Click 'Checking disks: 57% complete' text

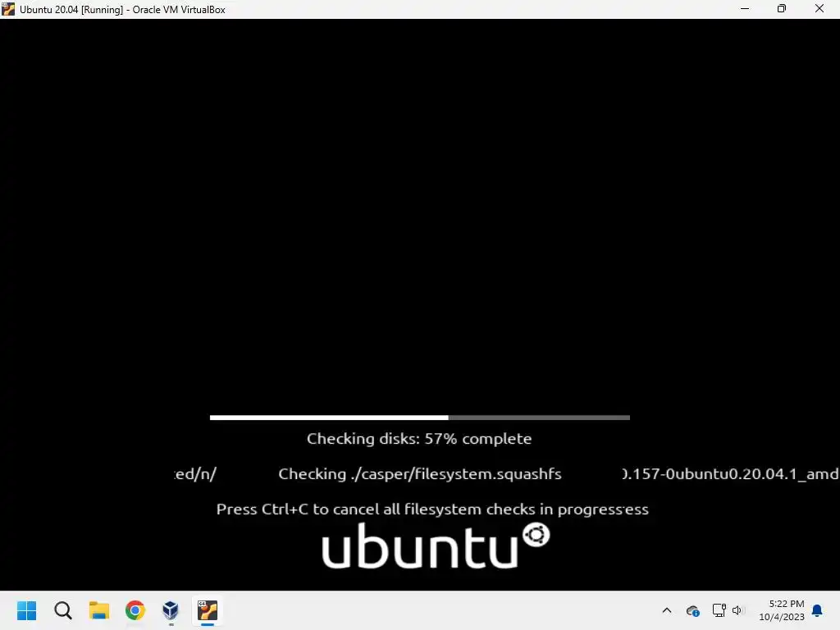(419, 439)
